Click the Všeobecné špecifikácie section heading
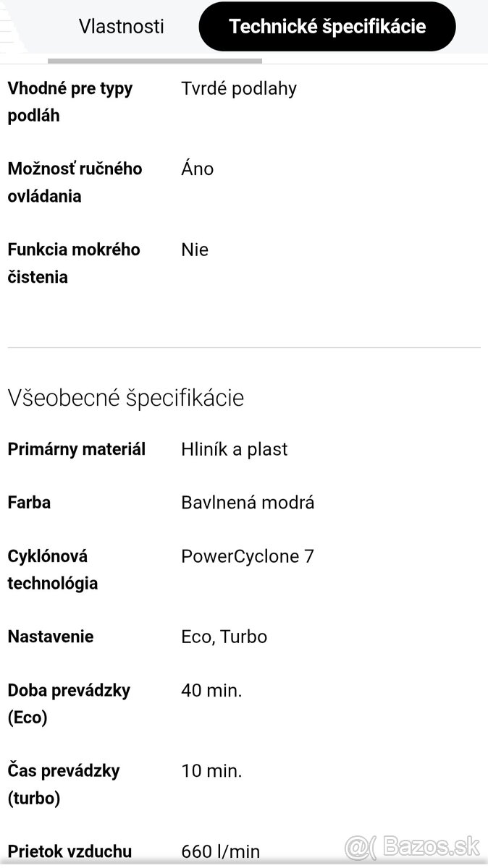This screenshot has height=868, width=488. click(x=125, y=398)
